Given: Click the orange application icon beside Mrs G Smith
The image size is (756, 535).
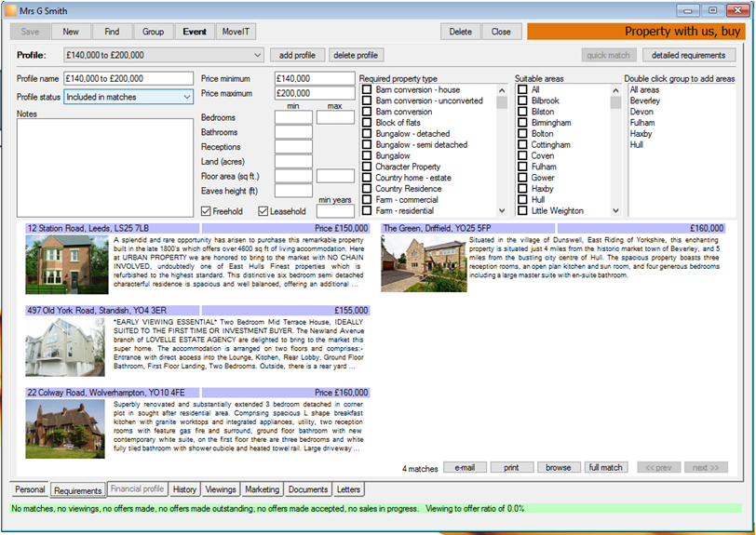Looking at the screenshot, I should 10,10.
